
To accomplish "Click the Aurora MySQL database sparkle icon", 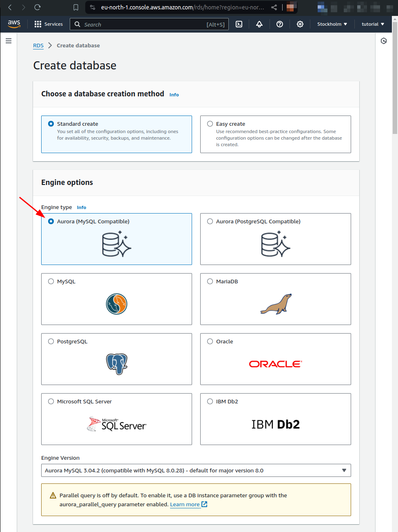I will click(x=117, y=244).
